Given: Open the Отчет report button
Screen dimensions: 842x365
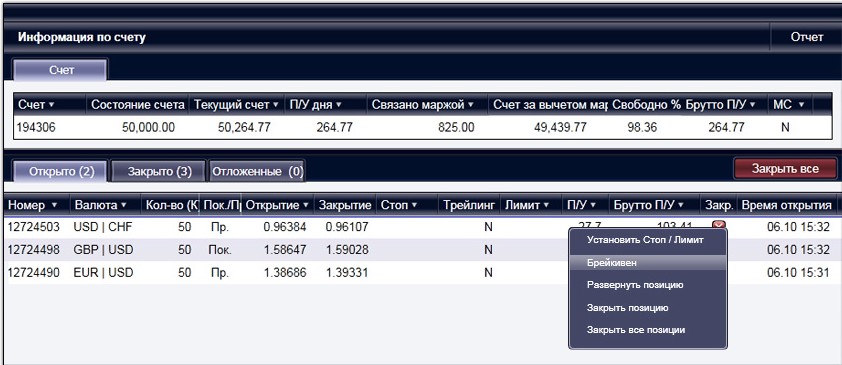Looking at the screenshot, I should (807, 37).
